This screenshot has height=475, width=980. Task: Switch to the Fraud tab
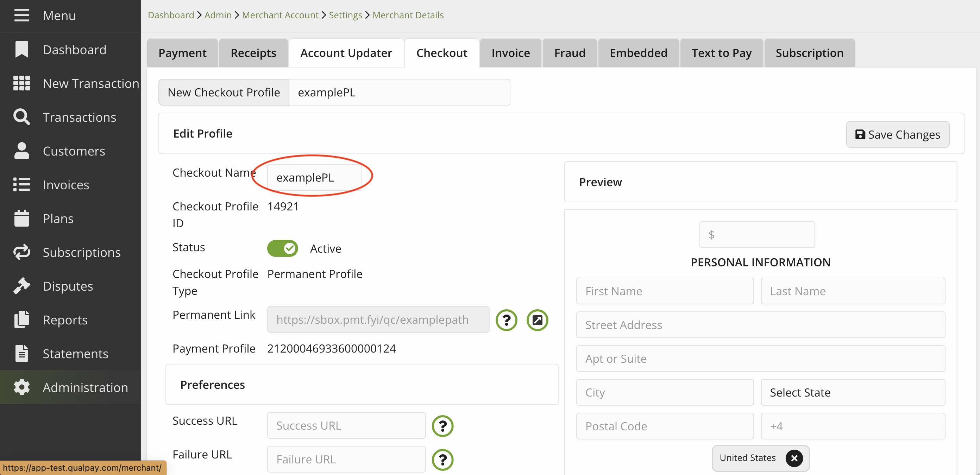click(x=570, y=53)
